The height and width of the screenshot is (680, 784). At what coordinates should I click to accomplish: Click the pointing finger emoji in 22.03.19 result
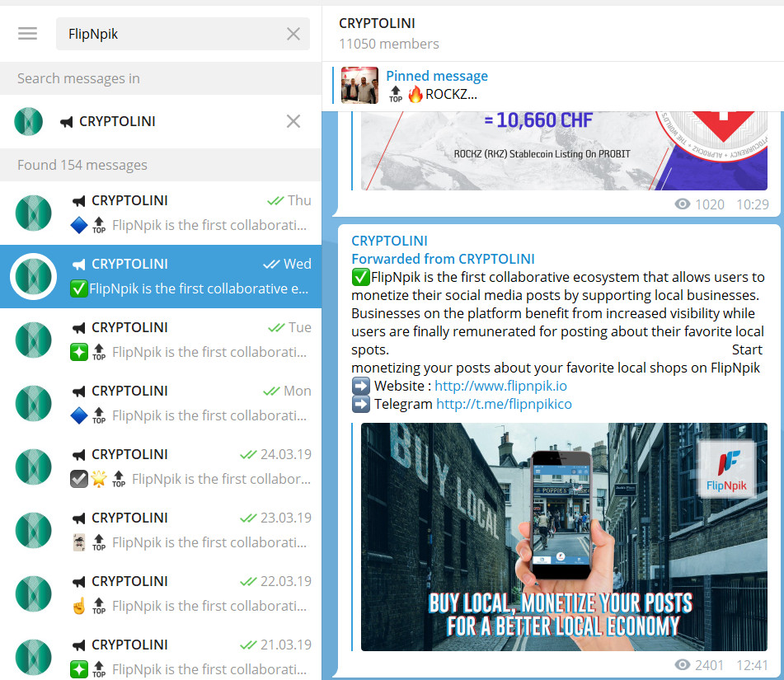tap(79, 606)
